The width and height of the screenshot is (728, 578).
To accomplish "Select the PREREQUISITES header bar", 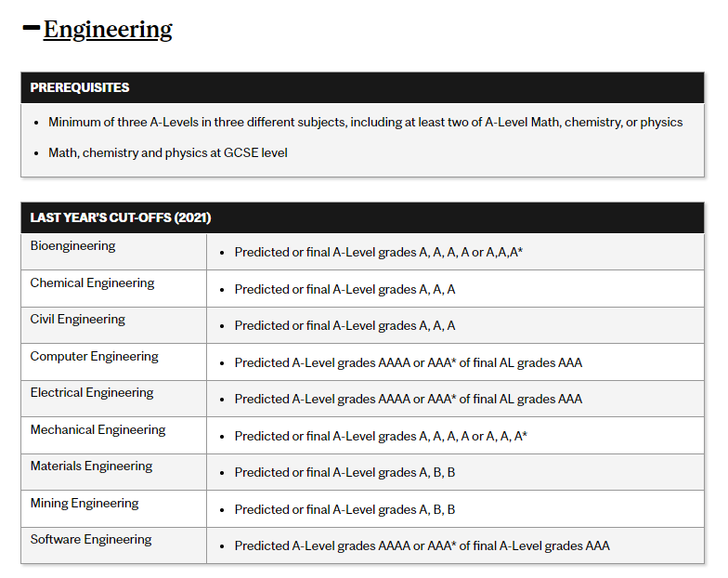I will (x=362, y=87).
